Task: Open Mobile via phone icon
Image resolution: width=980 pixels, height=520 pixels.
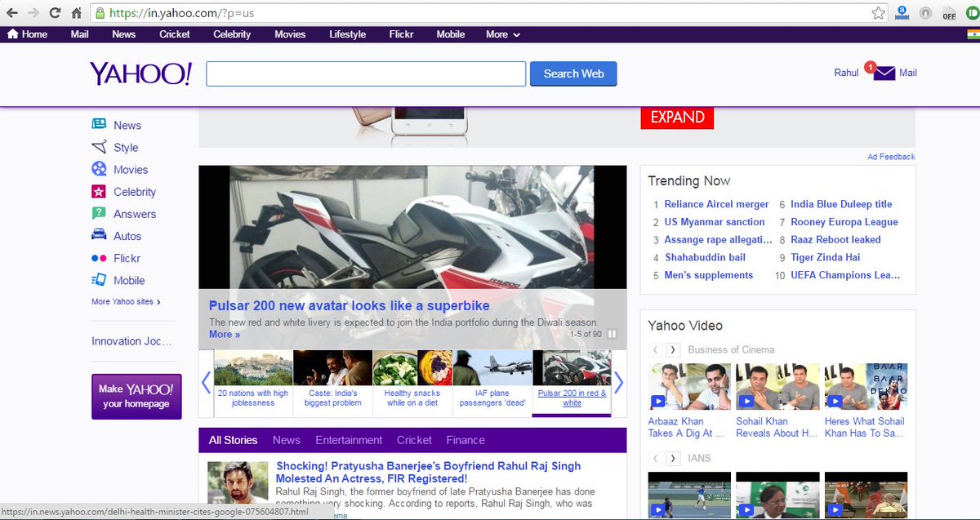Action: [99, 280]
